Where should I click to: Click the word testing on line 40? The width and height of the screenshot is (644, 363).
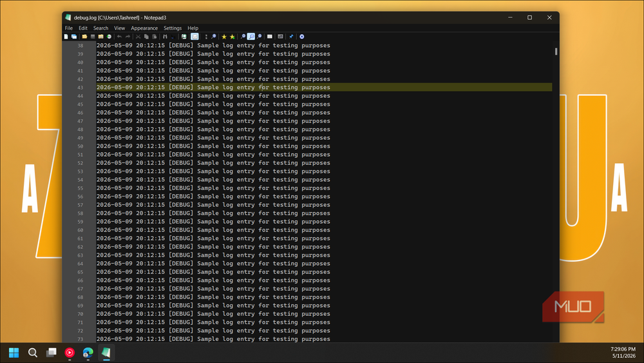point(285,62)
